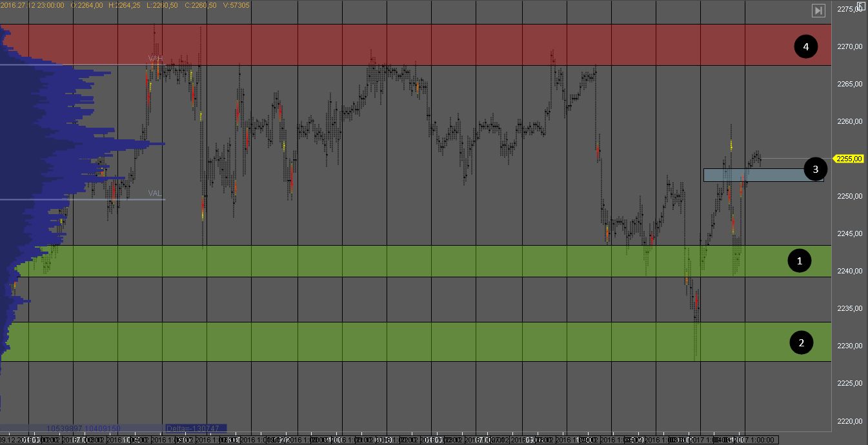The image size is (868, 445).
Task: Select the black circle marker numbered 4
Action: click(x=805, y=46)
